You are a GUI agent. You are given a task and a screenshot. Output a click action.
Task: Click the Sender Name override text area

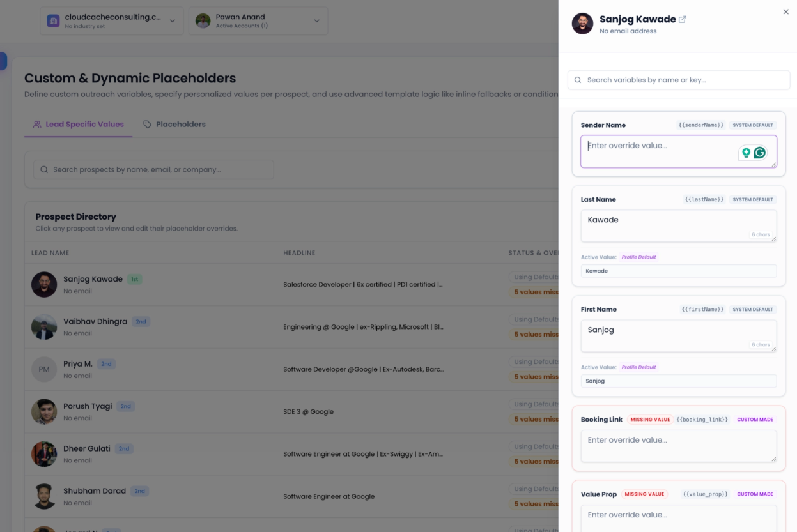point(679,151)
